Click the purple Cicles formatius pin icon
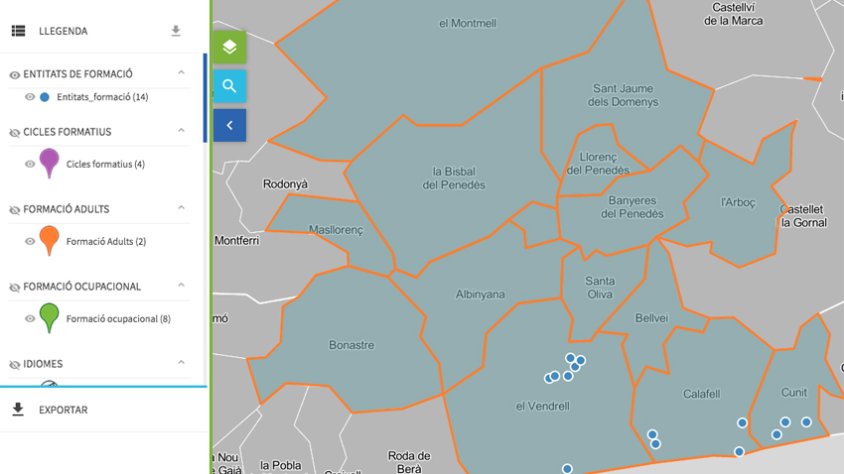844x474 pixels. pyautogui.click(x=49, y=163)
